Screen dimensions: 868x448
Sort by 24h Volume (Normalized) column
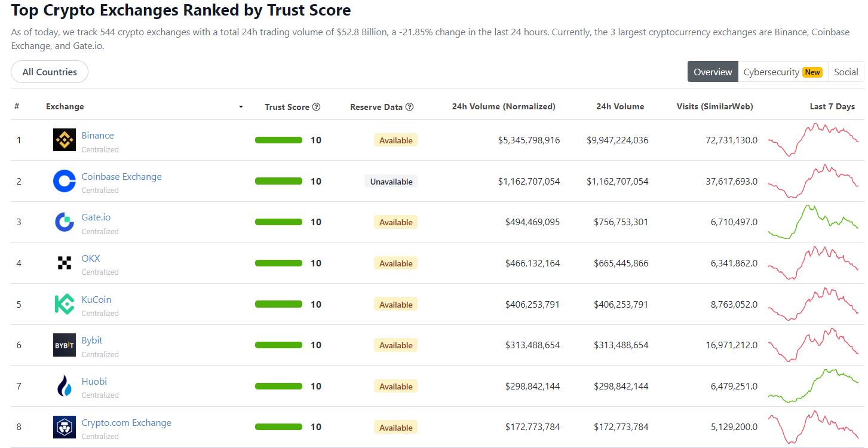pyautogui.click(x=504, y=106)
